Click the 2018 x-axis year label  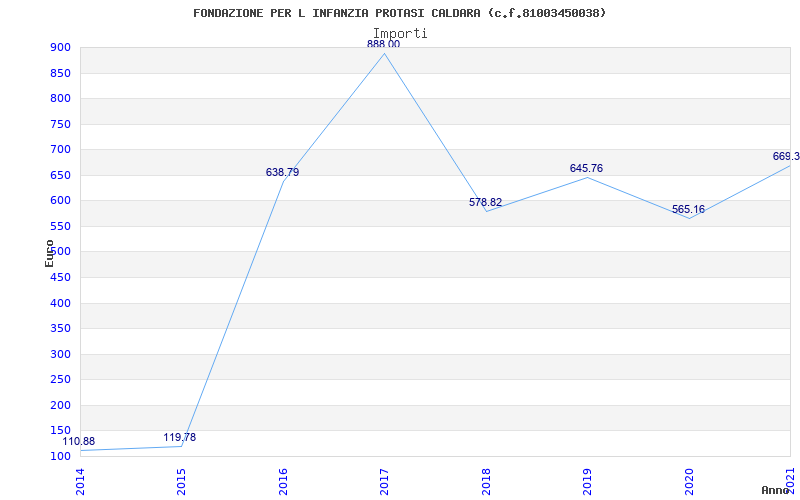[x=486, y=482]
